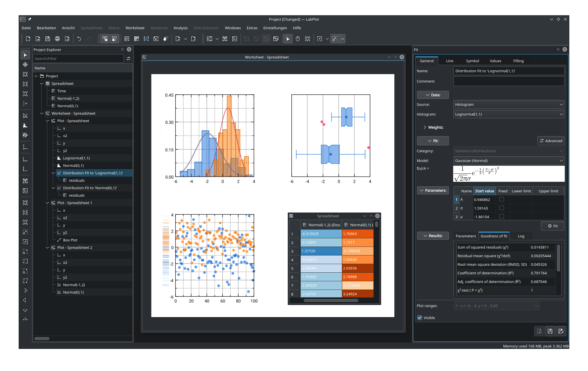Open the Model dropdown in Fit panel

[x=509, y=160]
